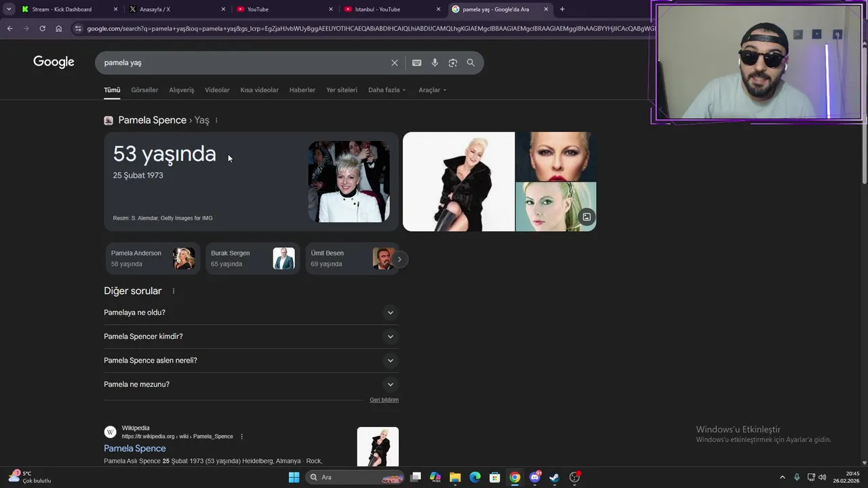Click the browser back arrow
Screen dimensions: 868x488
coord(9,28)
